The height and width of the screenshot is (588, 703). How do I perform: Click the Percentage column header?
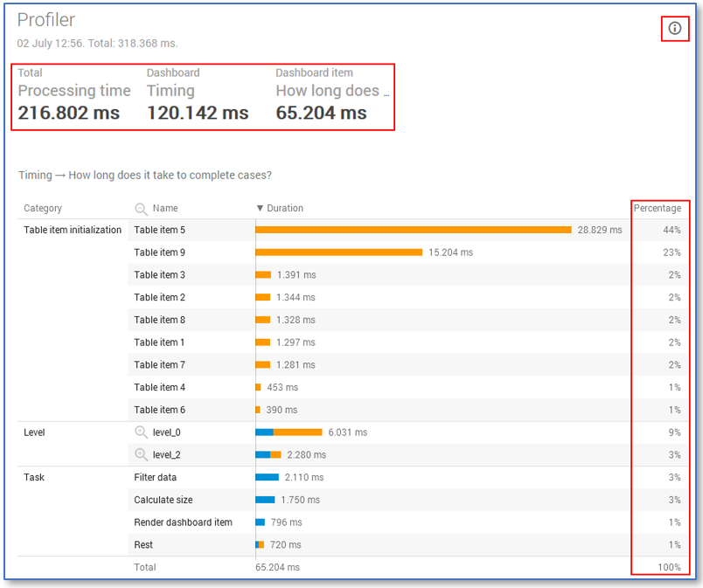click(657, 209)
